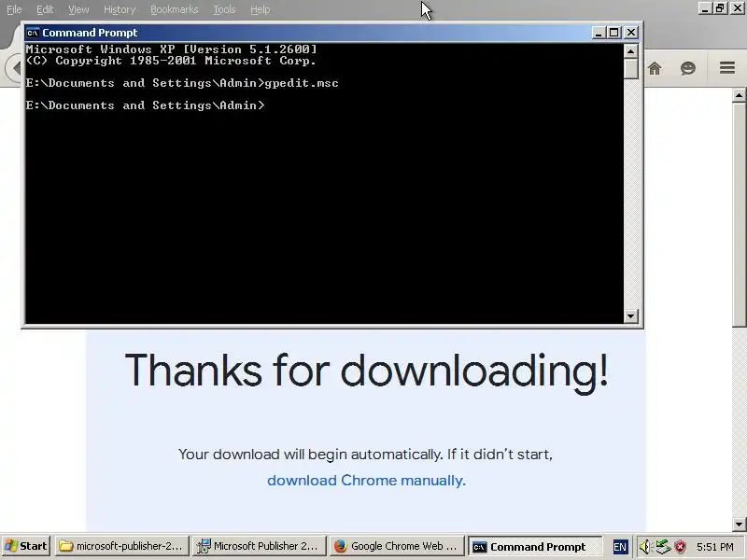Click the Firefox back arrow button

[14, 68]
